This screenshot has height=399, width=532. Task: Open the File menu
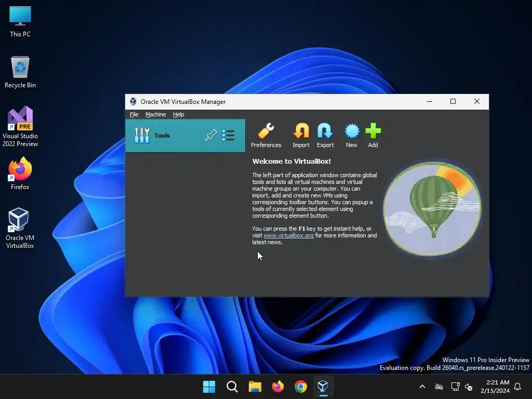click(134, 114)
